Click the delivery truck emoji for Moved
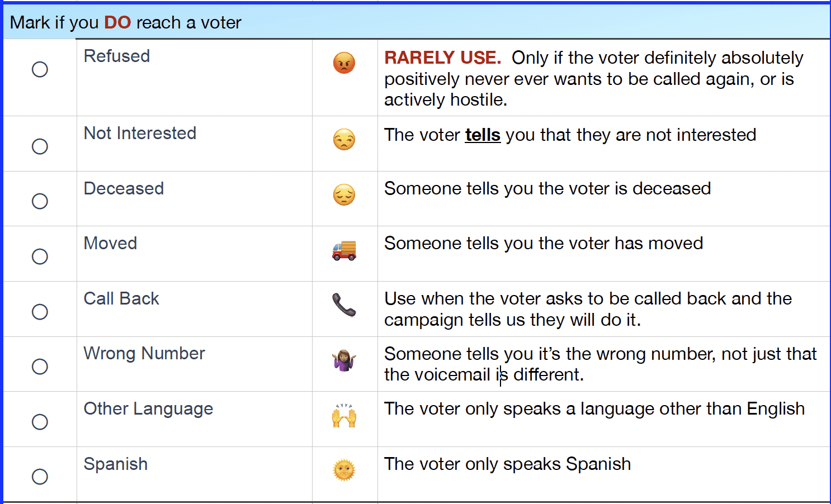Screen dimensions: 831x504 coord(344,250)
